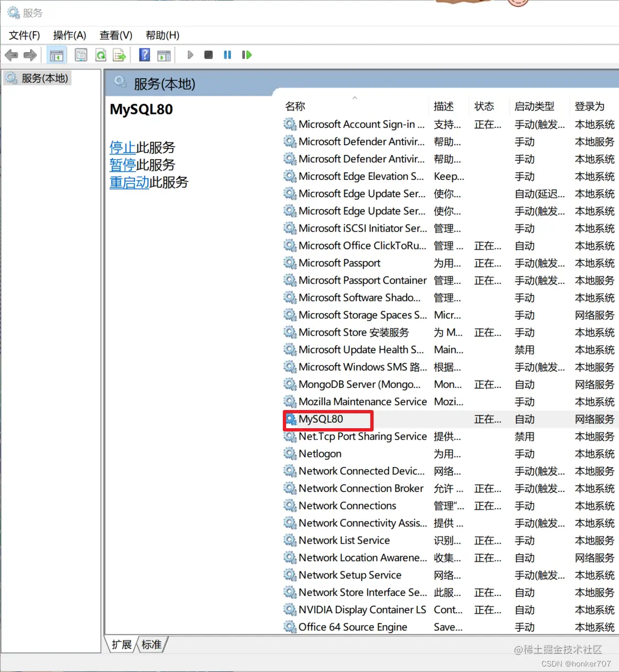The height and width of the screenshot is (672, 619).
Task: Select Microsoft Office ClickToRun service row
Action: 450,245
